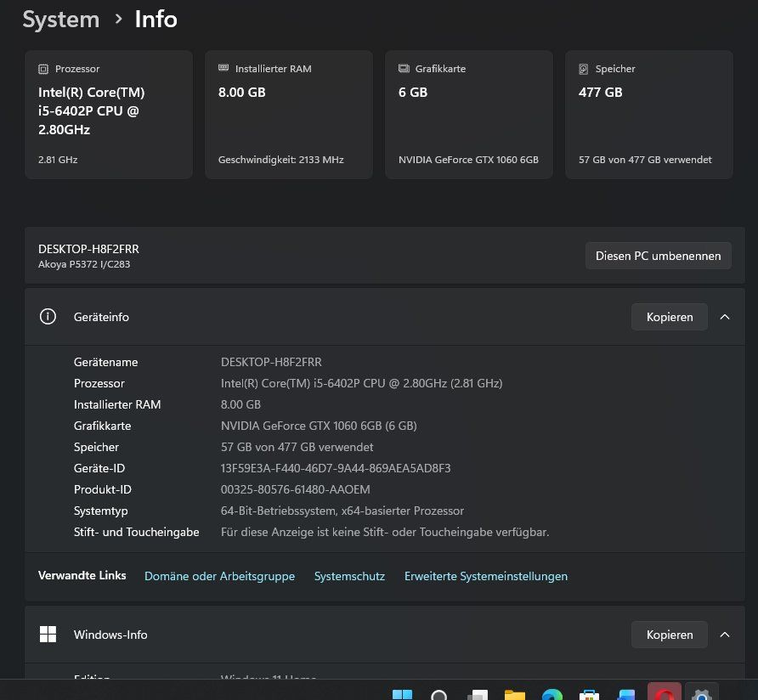Collapse the Windows-Info section chevron
Screen dimensions: 758x700
click(725, 635)
